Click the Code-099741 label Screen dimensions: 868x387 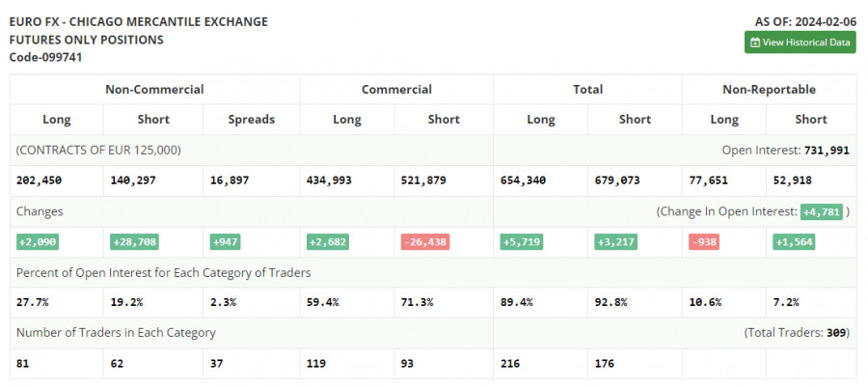click(45, 57)
